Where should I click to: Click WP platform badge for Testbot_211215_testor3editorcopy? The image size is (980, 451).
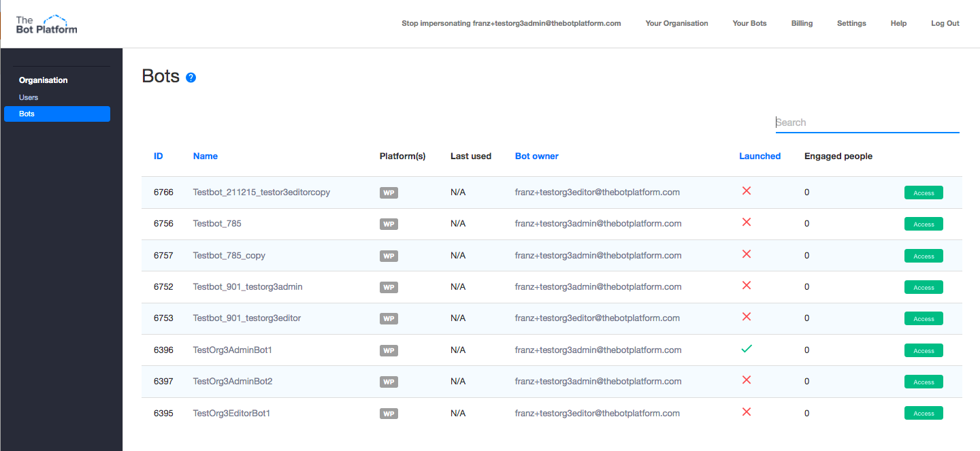click(389, 193)
